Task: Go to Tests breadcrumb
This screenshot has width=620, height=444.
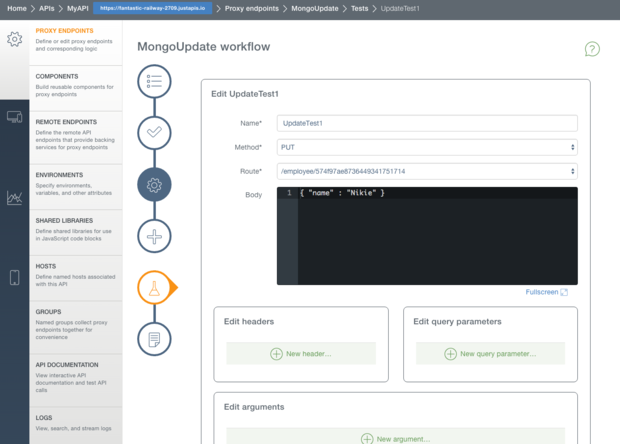Action: 359,8
